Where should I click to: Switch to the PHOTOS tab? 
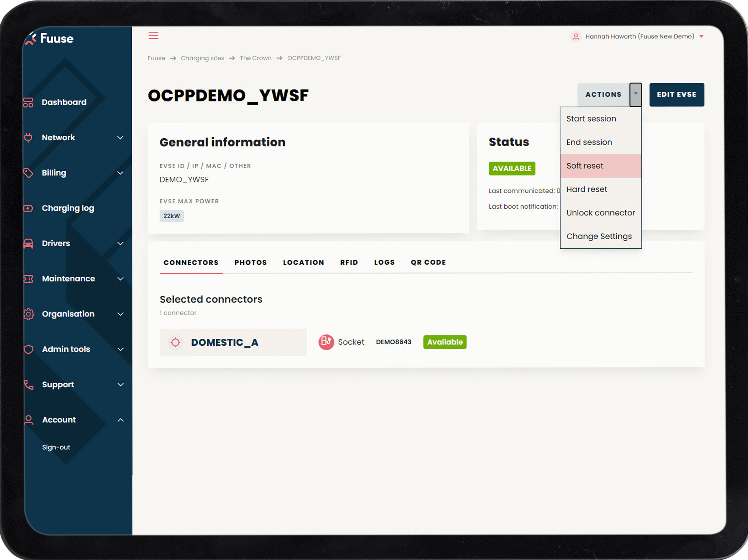250,262
